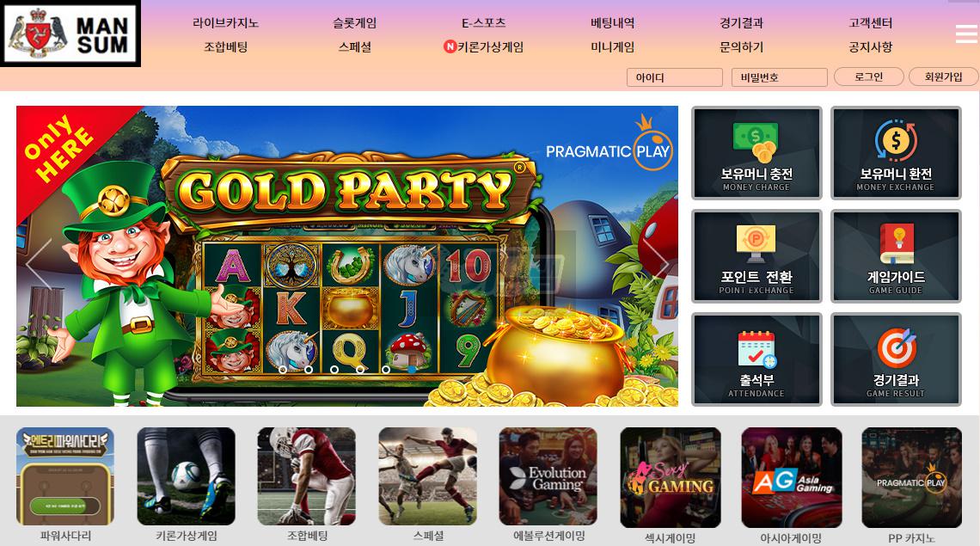This screenshot has height=546, width=980.
Task: Show previous banner with left arrow
Action: (39, 262)
